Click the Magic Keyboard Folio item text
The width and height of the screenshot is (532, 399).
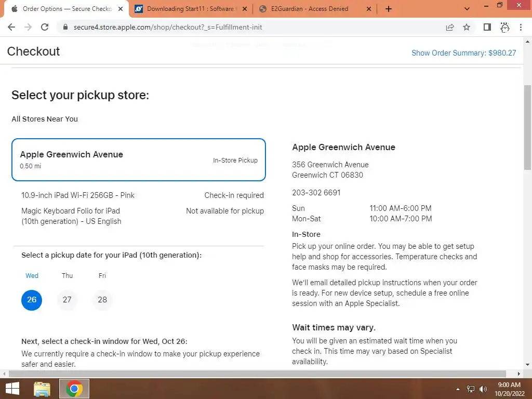[71, 216]
